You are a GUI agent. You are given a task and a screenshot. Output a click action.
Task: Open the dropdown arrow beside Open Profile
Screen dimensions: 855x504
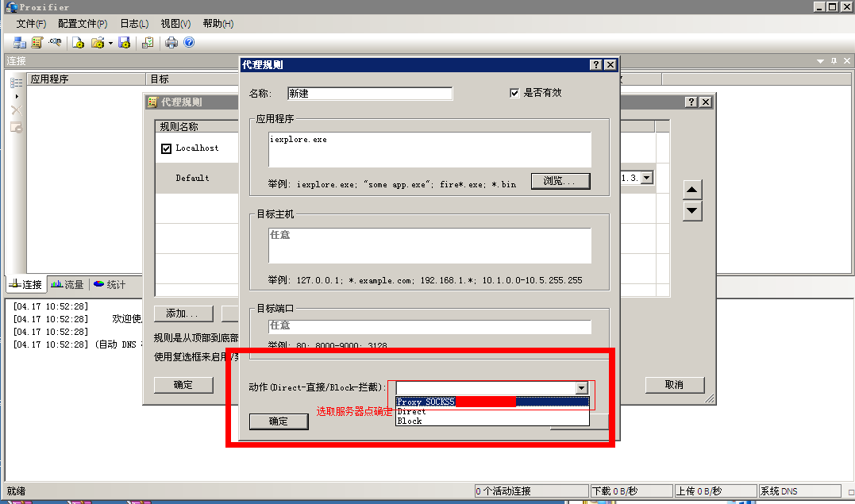110,43
